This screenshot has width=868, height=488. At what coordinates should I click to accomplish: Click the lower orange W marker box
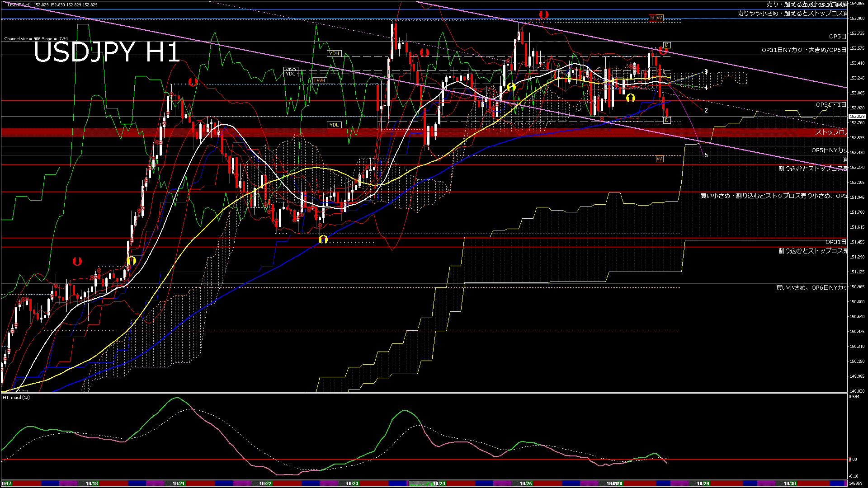tap(660, 159)
